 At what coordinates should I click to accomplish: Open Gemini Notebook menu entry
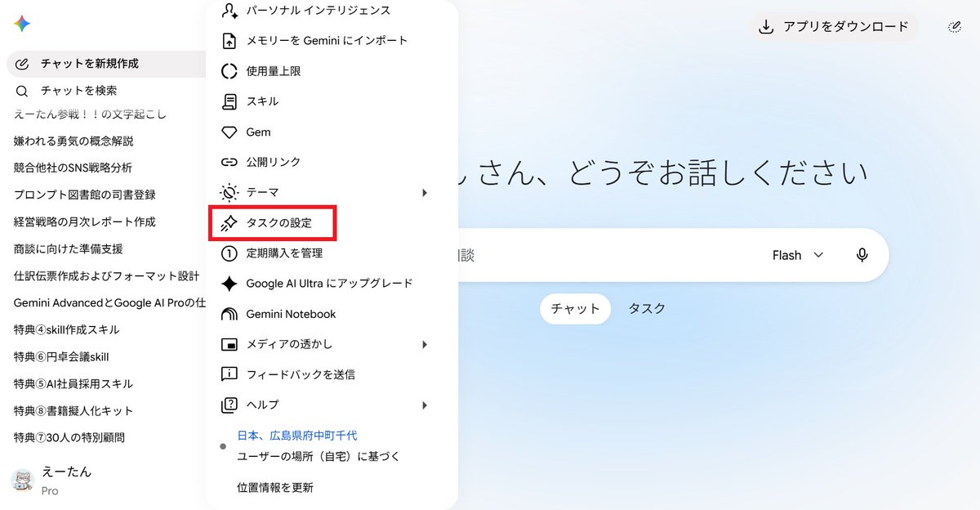click(x=331, y=315)
